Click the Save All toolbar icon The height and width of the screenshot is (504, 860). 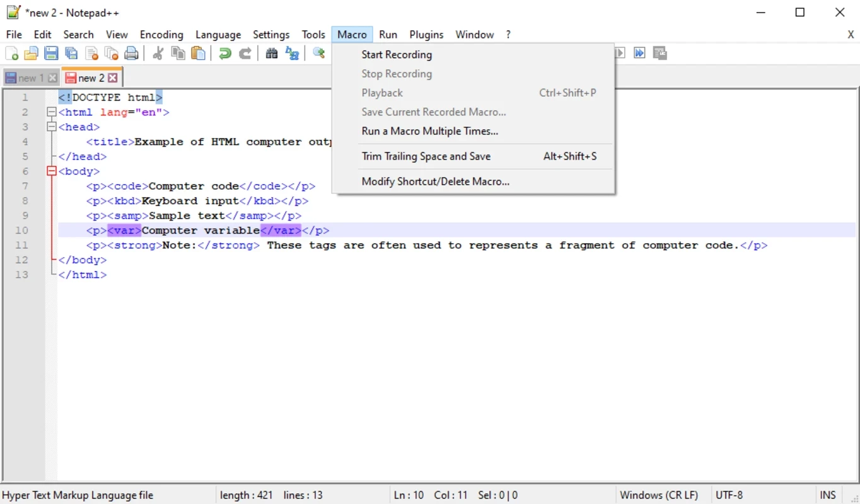tap(71, 54)
